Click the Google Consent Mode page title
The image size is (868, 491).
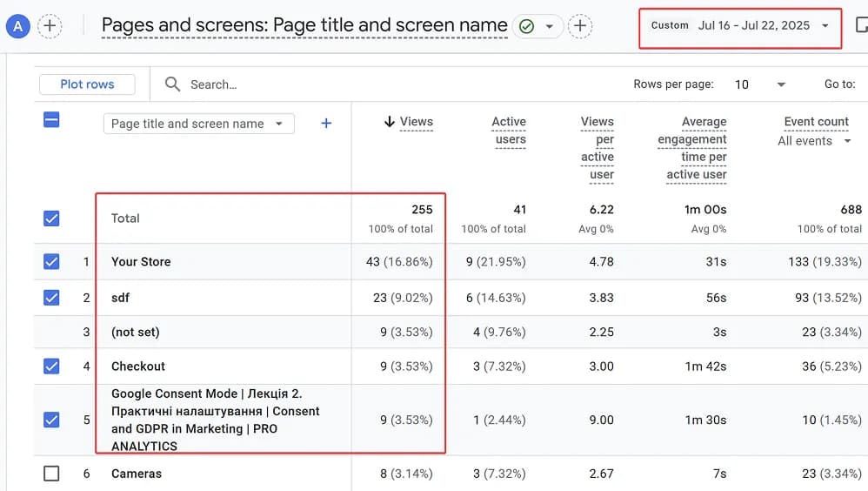tap(216, 420)
